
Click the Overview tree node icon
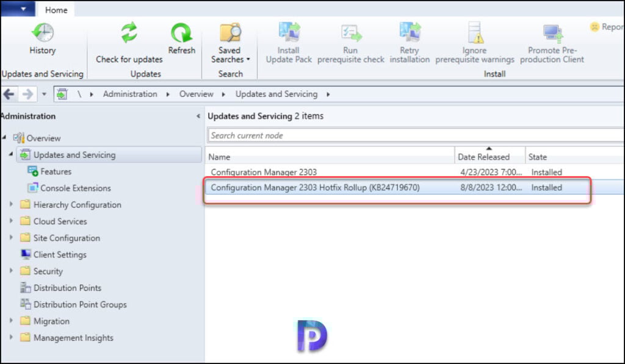pos(19,138)
